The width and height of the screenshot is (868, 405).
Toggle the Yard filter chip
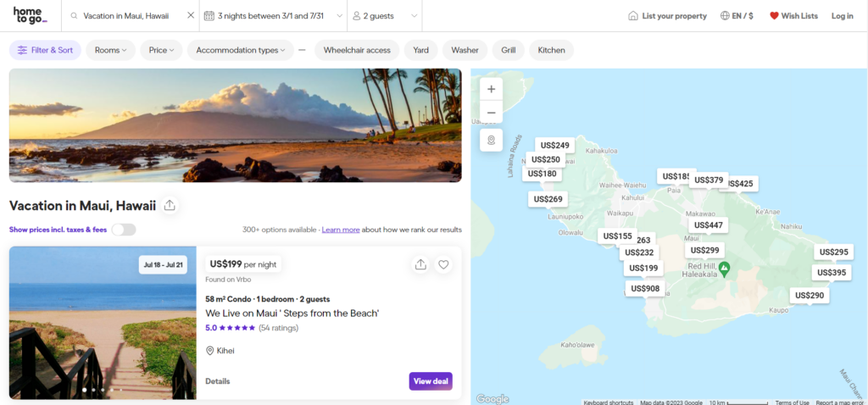420,50
